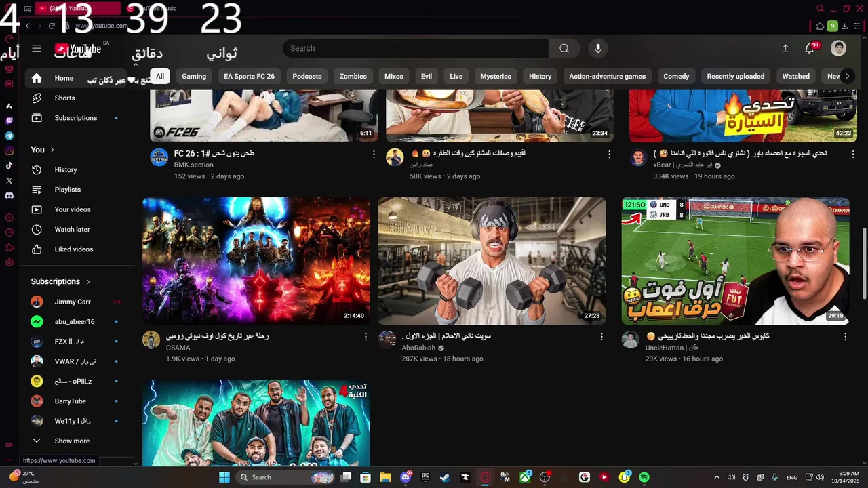868x488 pixels.
Task: Go back with the browser back arrow
Action: [x=28, y=26]
